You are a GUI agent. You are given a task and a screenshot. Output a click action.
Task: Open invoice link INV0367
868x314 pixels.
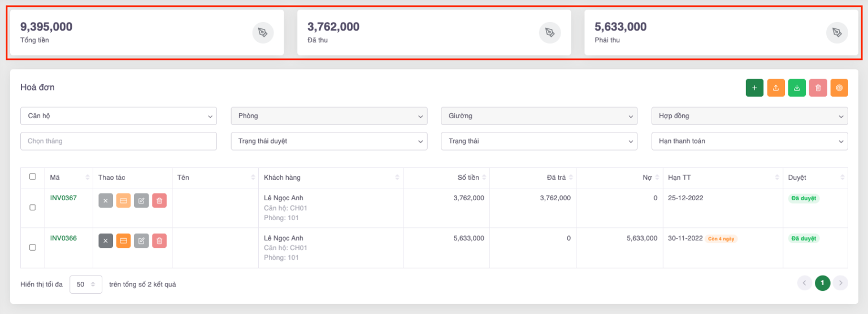pyautogui.click(x=63, y=198)
